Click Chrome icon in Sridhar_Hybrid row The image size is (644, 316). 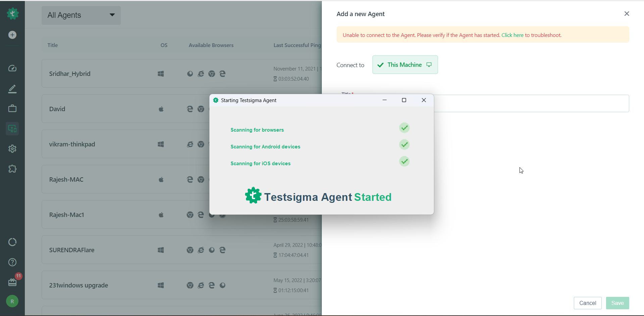pos(211,74)
